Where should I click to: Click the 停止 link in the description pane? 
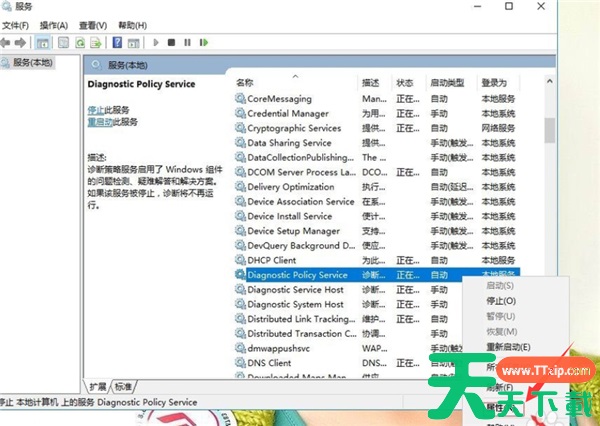pos(96,109)
